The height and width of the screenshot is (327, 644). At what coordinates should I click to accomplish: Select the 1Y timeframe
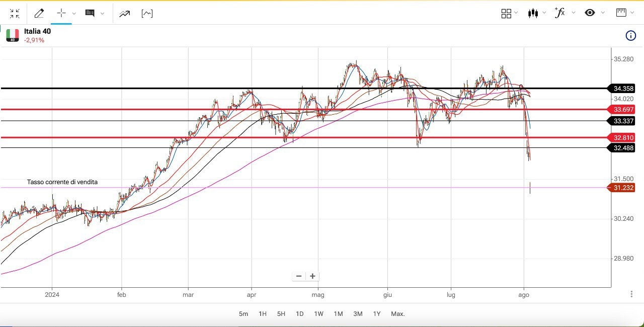377,314
